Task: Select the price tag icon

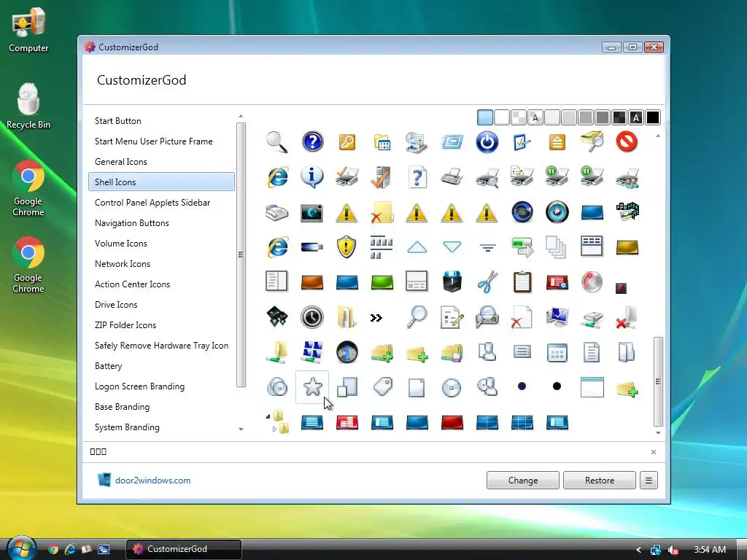Action: point(382,386)
